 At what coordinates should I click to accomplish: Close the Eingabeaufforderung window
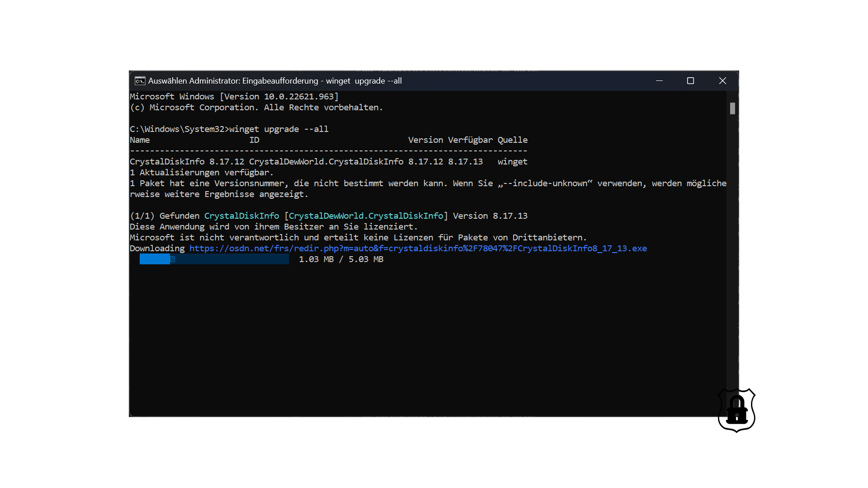coord(722,81)
